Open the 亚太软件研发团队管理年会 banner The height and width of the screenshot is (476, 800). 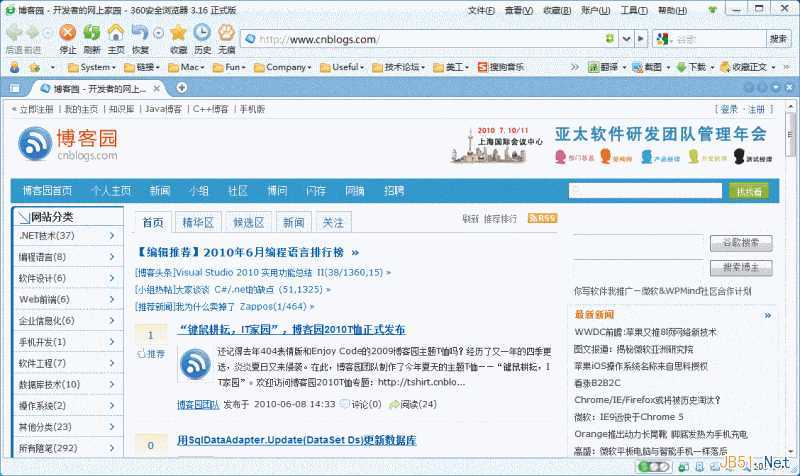[x=611, y=144]
